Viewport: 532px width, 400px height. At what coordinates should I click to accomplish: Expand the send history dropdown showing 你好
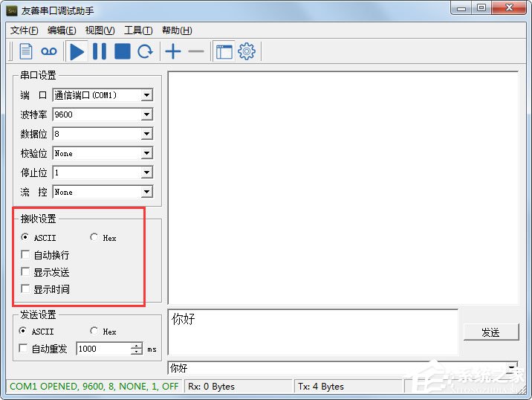[x=512, y=367]
